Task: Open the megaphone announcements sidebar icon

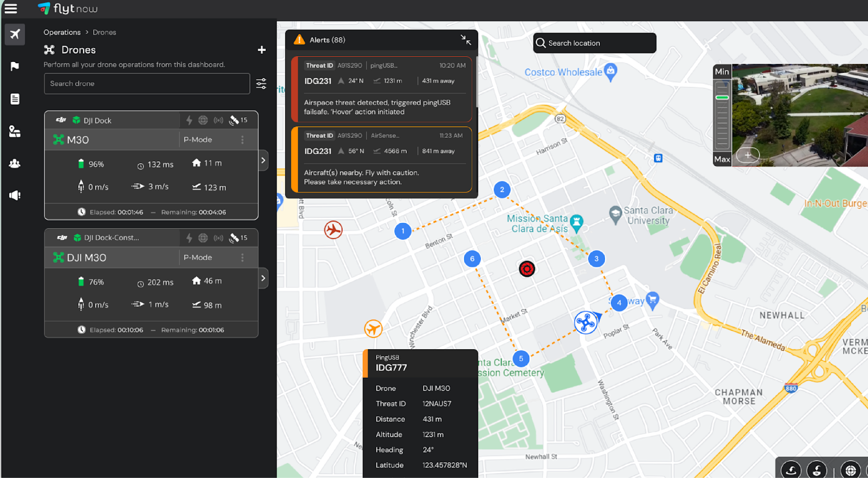Action: point(15,195)
